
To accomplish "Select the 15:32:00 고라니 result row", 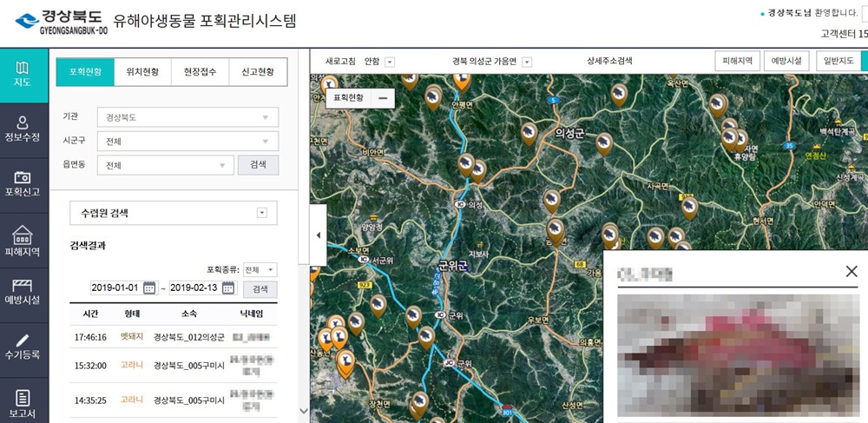I will pos(174,366).
